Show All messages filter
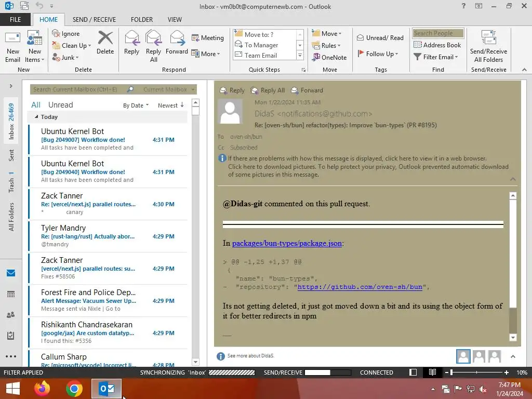This screenshot has width=532, height=399. 36,105
